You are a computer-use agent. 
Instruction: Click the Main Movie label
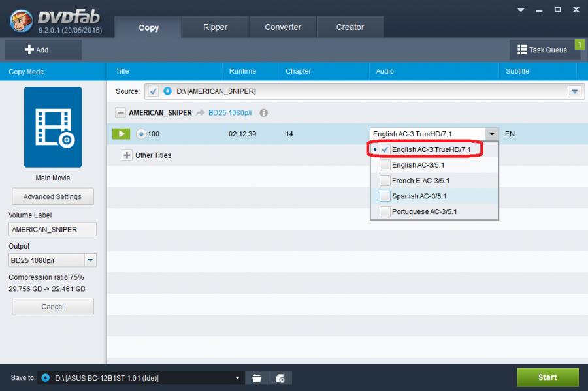pyautogui.click(x=53, y=178)
